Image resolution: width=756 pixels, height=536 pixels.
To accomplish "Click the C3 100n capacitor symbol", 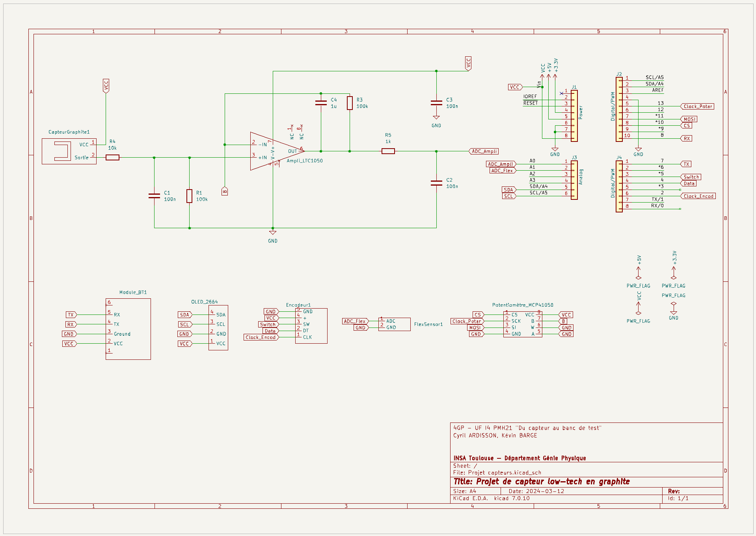I will pos(436,103).
